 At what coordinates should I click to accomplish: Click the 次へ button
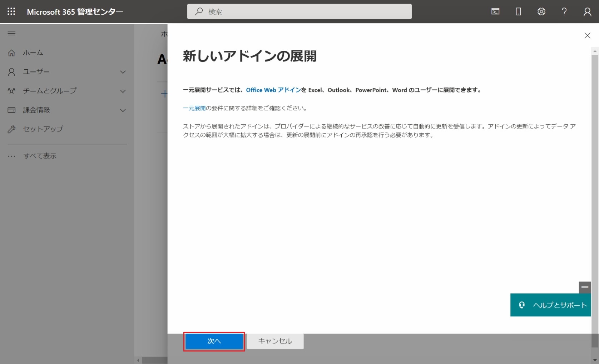pyautogui.click(x=214, y=341)
